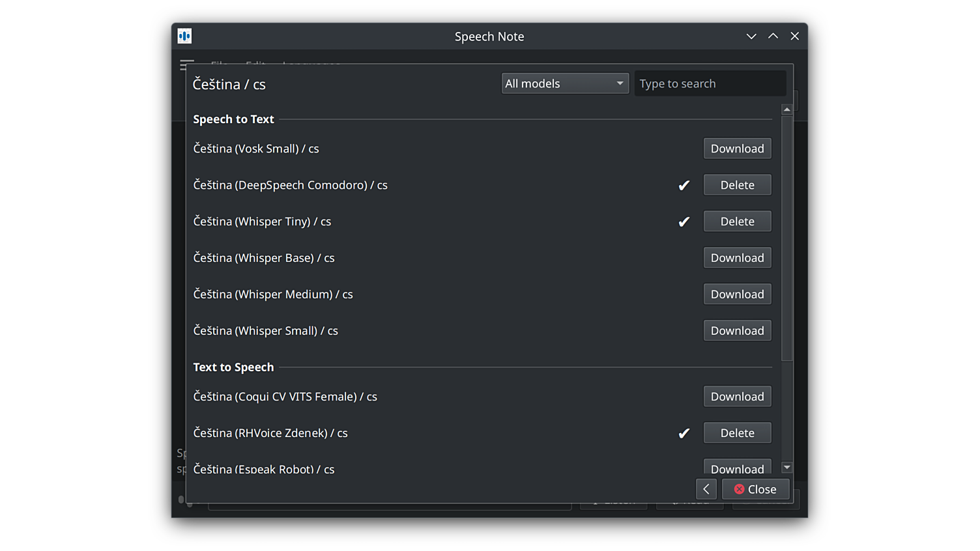Click the checkmark beside RHVoice Zdenek
Screen dimensions: 980x551
(684, 432)
